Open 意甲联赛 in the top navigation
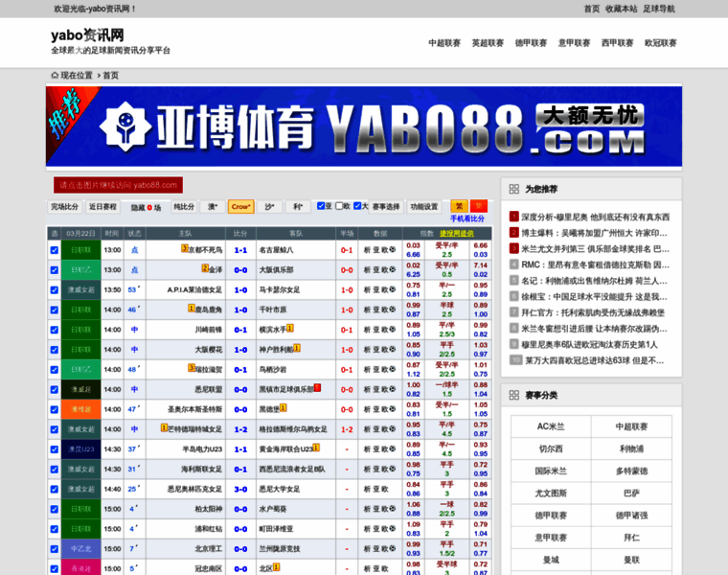The image size is (728, 575). tap(574, 43)
